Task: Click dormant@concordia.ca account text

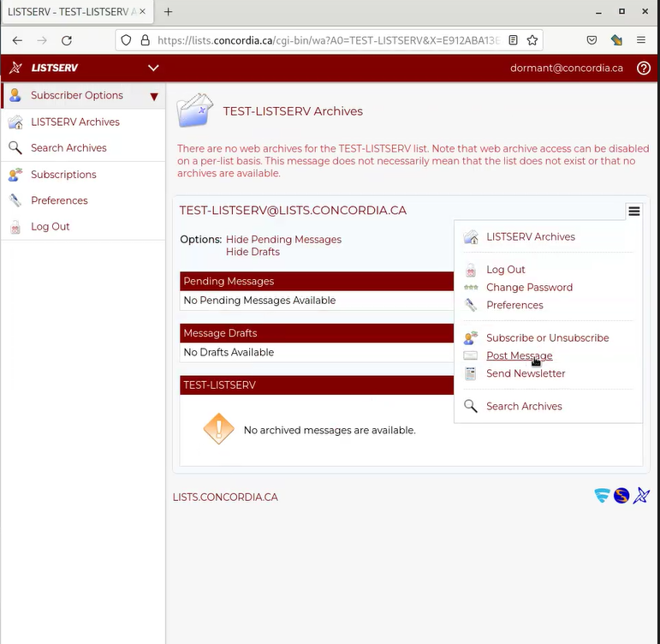Action: 566,68
